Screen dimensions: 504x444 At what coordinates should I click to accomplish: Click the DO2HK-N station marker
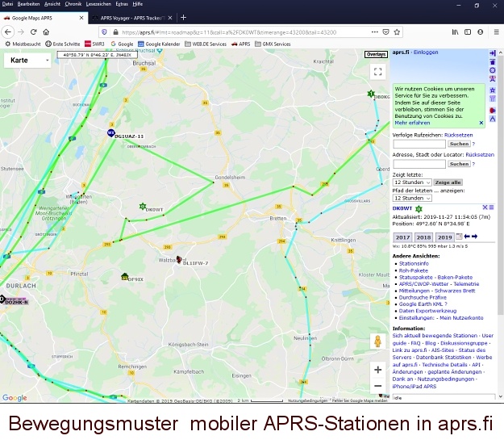coord(2,299)
